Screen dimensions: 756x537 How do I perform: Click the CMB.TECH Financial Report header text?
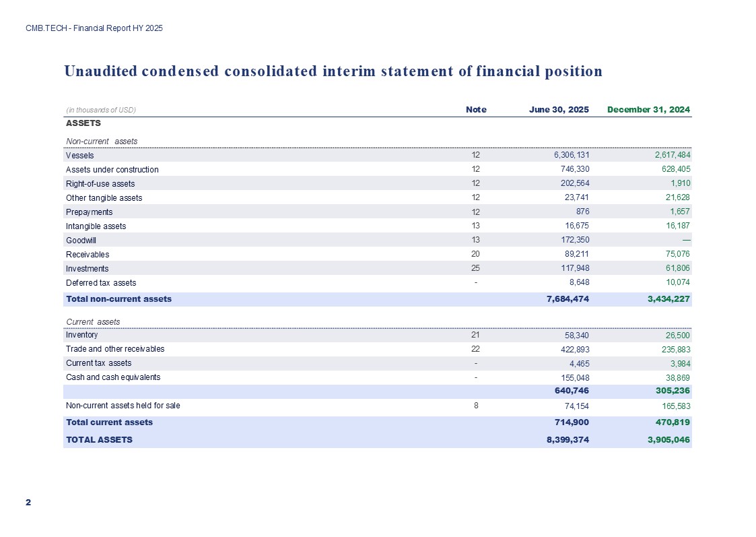(x=94, y=28)
